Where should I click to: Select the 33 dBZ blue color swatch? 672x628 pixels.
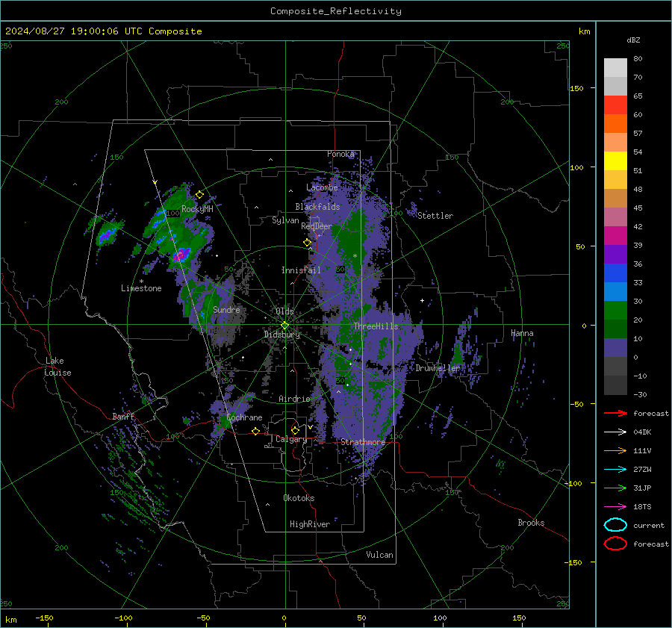click(x=615, y=273)
